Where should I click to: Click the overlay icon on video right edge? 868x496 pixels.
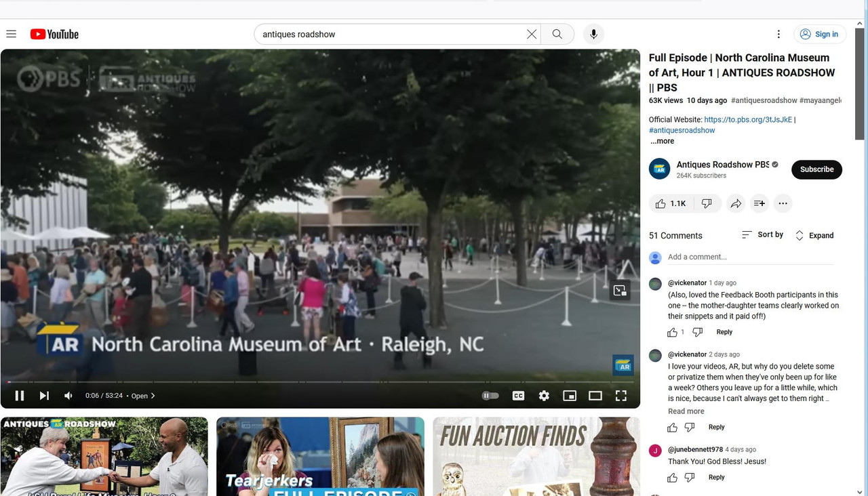[620, 291]
